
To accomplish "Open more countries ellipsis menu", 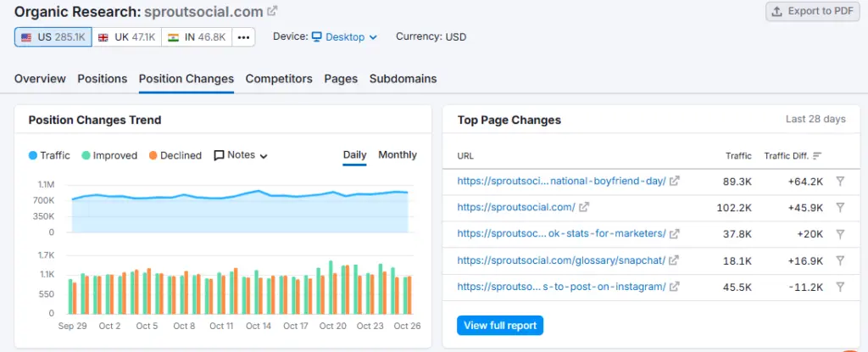I will pos(243,37).
